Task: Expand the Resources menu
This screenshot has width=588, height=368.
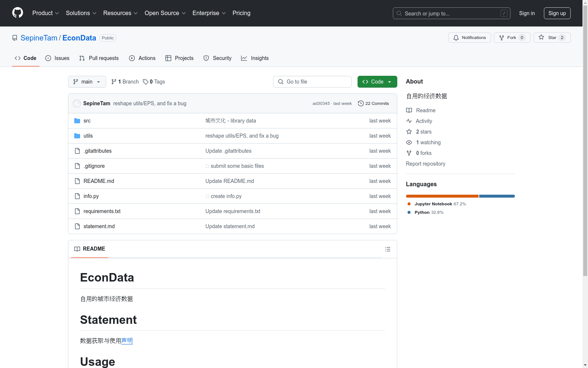Action: pos(121,13)
